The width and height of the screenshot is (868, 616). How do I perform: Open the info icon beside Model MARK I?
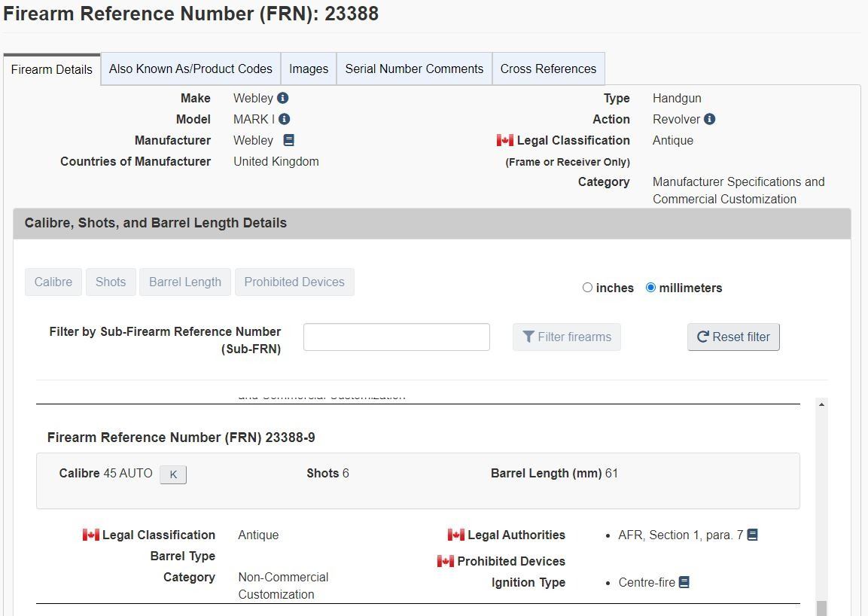[x=284, y=119]
